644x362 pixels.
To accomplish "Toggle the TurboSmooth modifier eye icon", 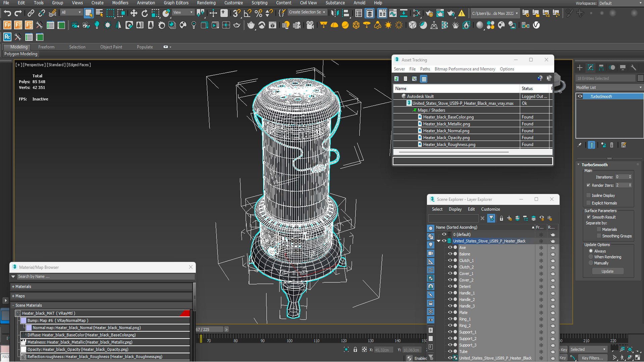I will tap(580, 96).
